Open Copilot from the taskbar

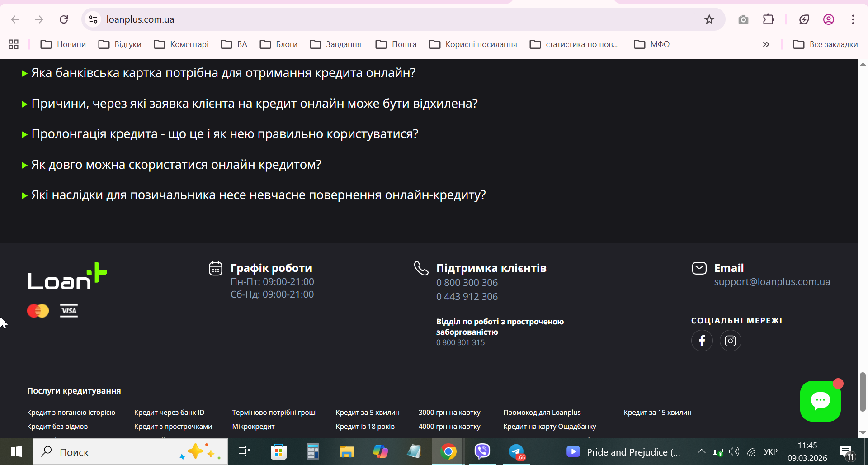[x=380, y=451]
